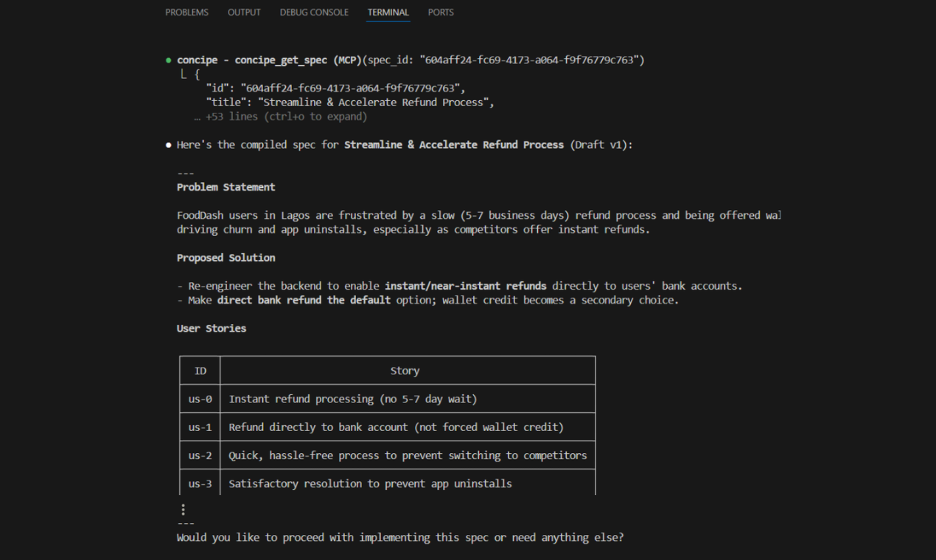Click bold 'instant/near-instant refunds' text
The width and height of the screenshot is (936, 560).
466,286
